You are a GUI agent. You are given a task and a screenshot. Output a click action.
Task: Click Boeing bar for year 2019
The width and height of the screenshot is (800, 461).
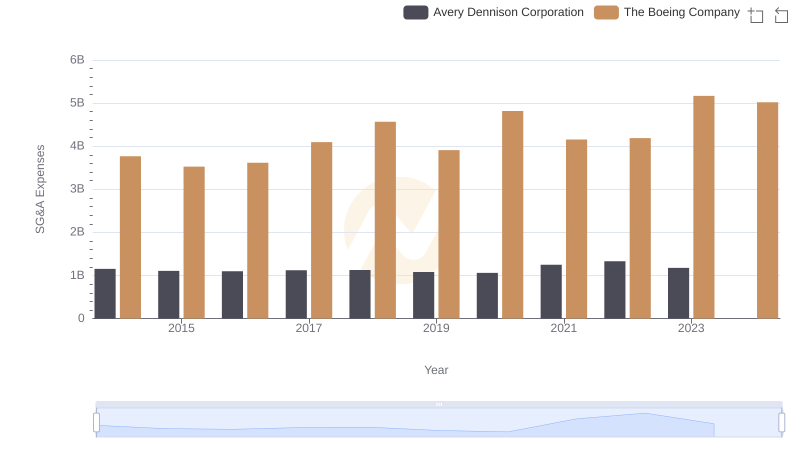click(449, 234)
